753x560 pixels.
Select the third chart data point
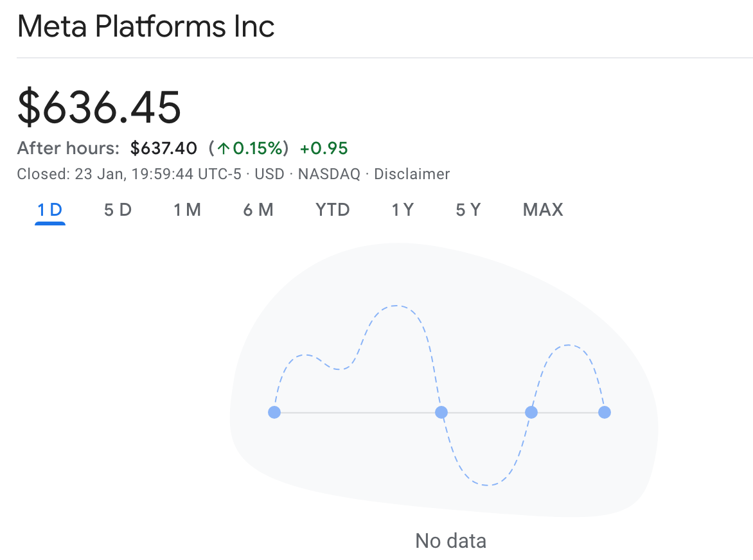tap(531, 412)
